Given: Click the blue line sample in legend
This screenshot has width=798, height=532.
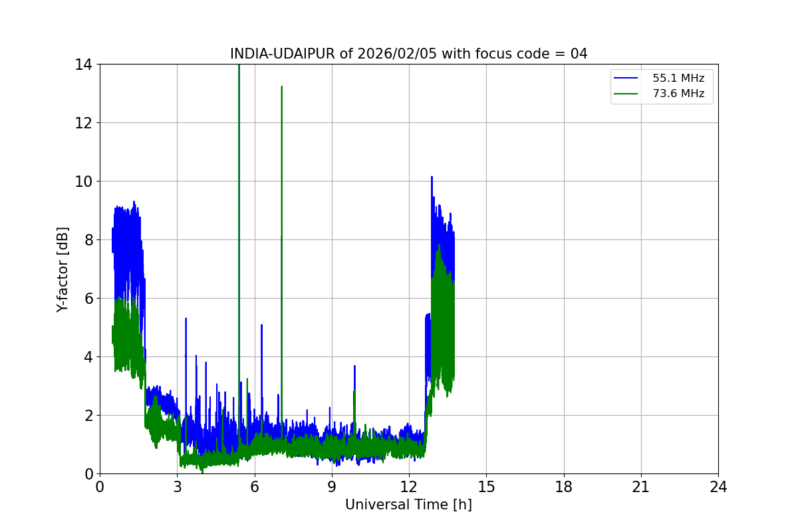Looking at the screenshot, I should click(626, 78).
